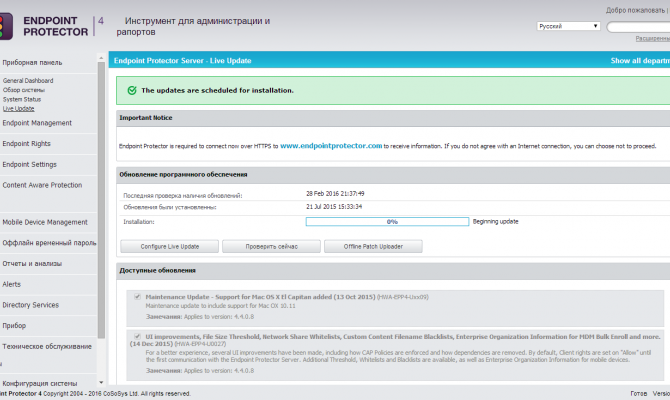Open General Dashboard submenu item
This screenshot has height=400, width=670.
coord(28,80)
